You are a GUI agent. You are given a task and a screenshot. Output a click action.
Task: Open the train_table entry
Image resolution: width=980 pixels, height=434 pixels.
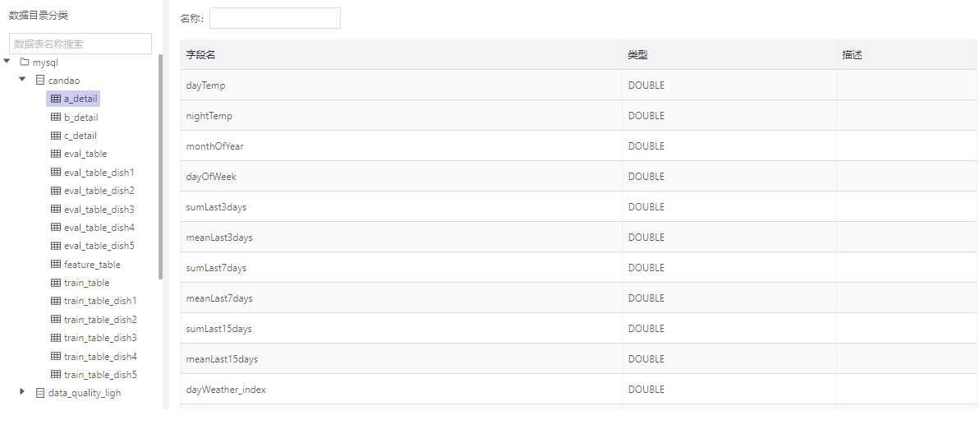(x=86, y=283)
